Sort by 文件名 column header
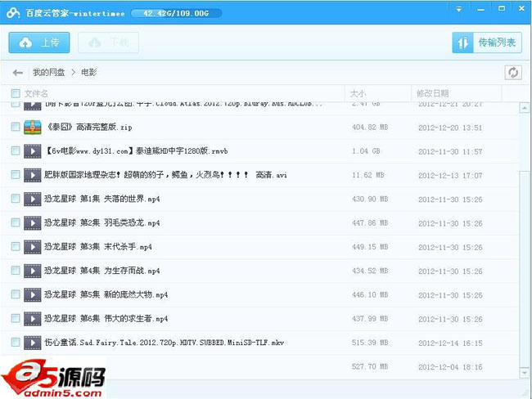Screen dimensions: 532x399 coord(36,93)
